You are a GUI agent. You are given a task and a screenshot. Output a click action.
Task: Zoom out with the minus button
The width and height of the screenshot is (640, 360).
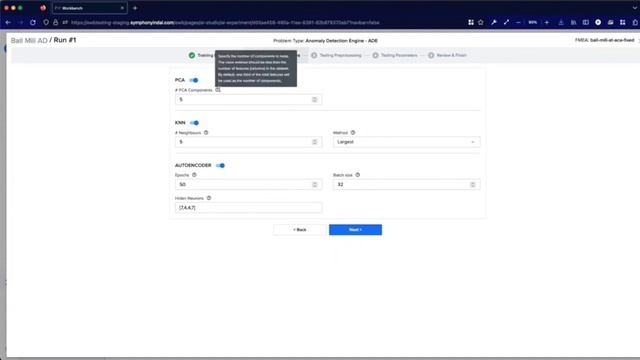pos(518,22)
